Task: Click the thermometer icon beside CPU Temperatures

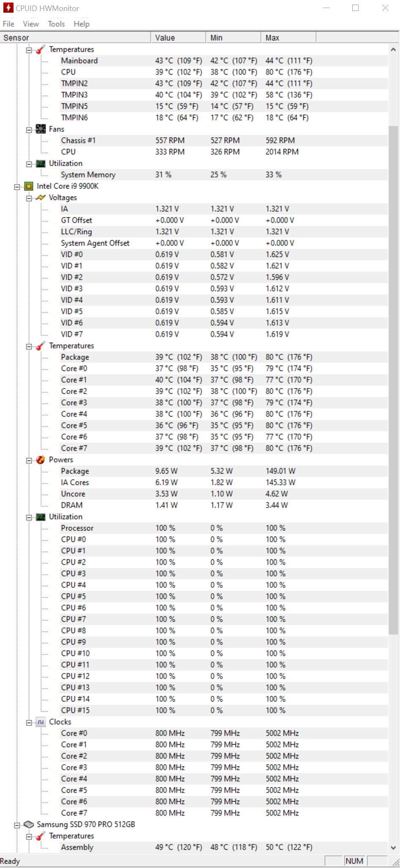Action: [x=41, y=346]
